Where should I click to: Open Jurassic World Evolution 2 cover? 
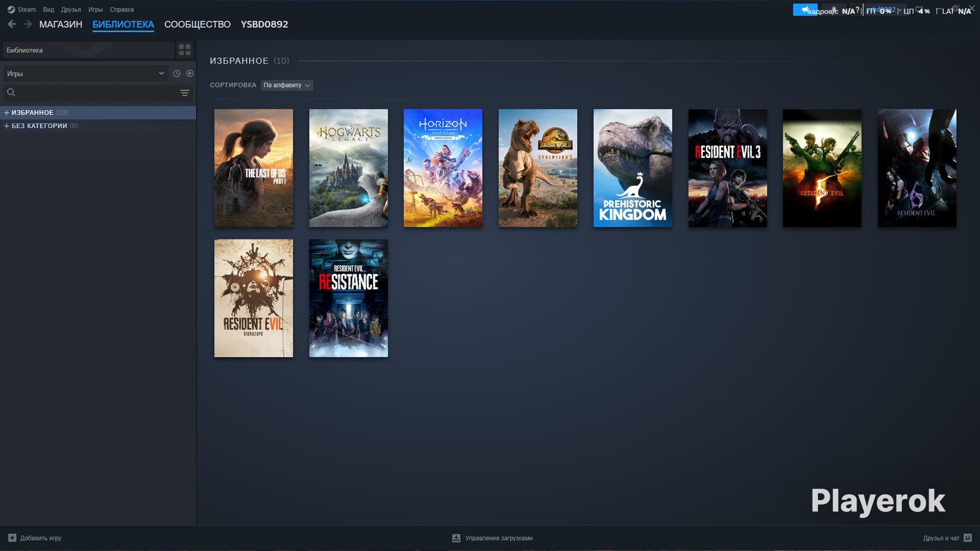coord(538,168)
